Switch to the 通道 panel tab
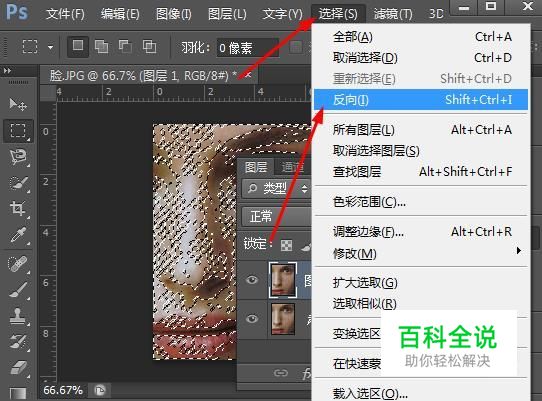Screen dimensions: 542x401 pyautogui.click(x=293, y=168)
